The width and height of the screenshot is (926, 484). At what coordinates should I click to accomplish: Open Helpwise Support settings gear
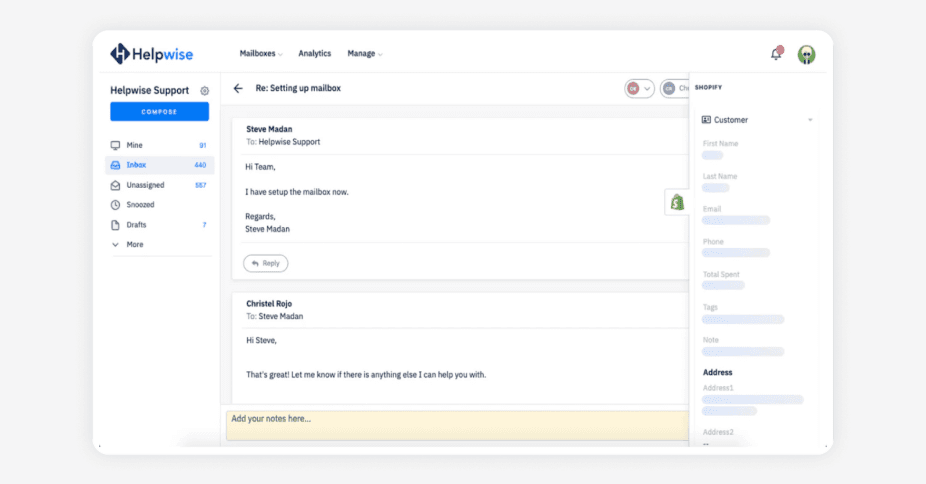coord(204,91)
